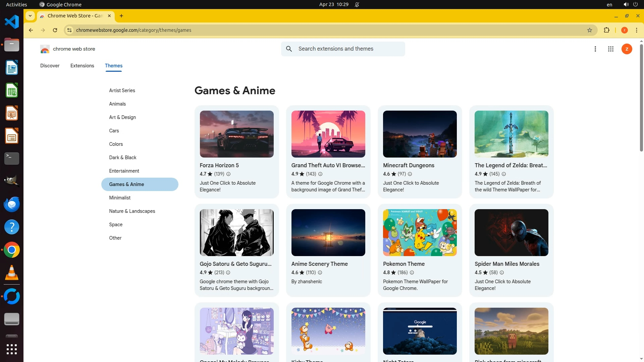This screenshot has height=362, width=644.
Task: Open the Extensions puzzle icon menu
Action: coord(606,30)
